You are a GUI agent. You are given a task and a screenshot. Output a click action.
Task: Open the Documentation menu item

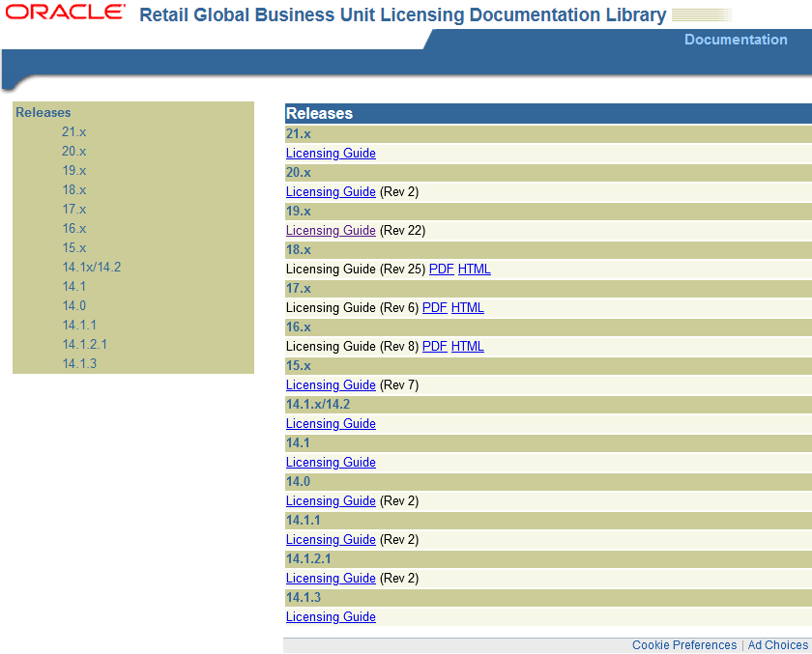point(736,40)
